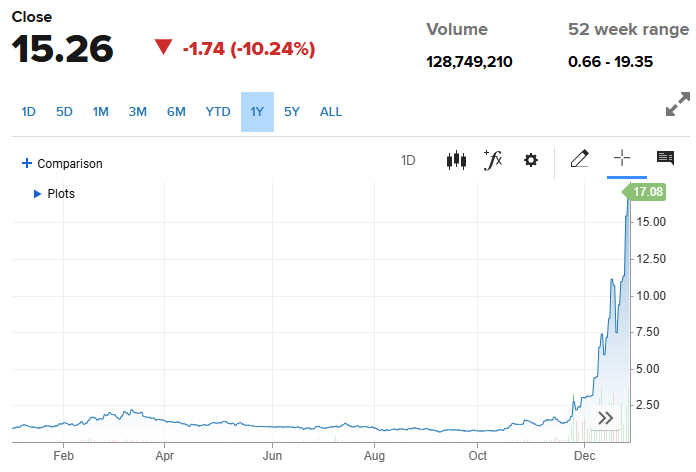Image resolution: width=696 pixels, height=472 pixels.
Task: Select the 3M range
Action: (x=137, y=112)
